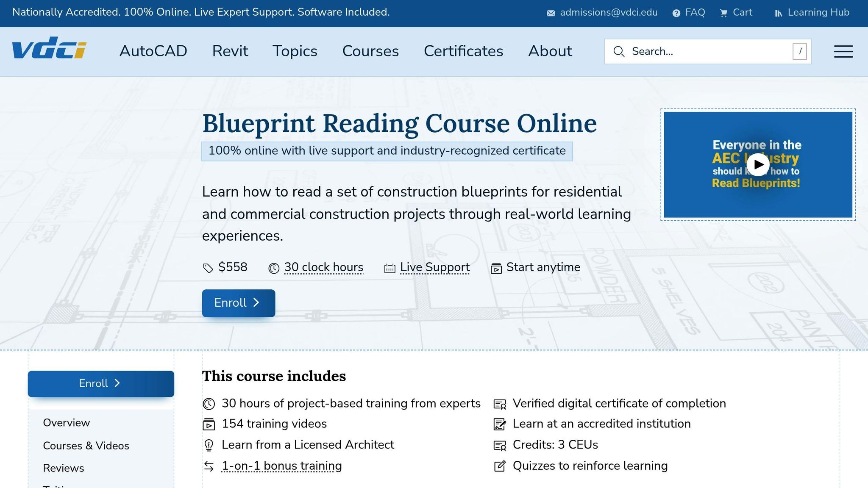Click the arrows icon beside 1-on-1 bonus training

click(x=209, y=466)
